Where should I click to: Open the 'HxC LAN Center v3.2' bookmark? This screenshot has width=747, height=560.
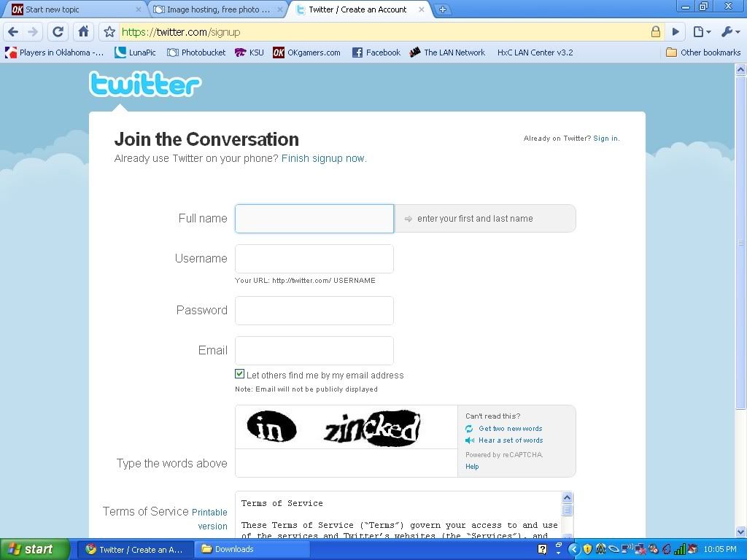click(x=535, y=52)
